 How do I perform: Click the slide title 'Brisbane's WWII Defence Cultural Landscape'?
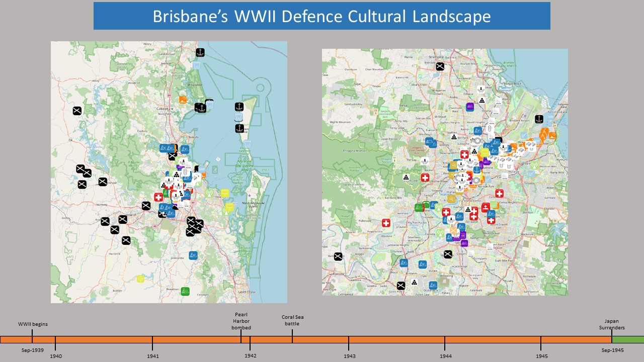click(x=321, y=16)
